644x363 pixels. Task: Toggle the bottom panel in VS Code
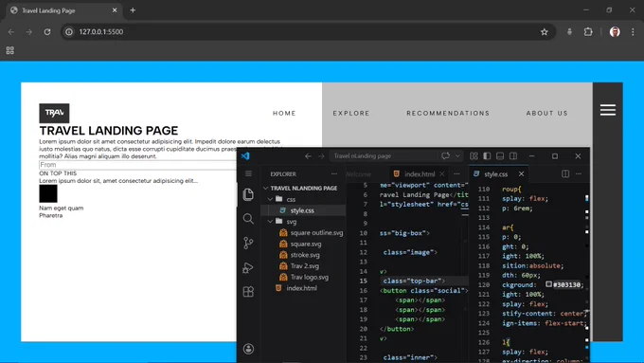click(x=500, y=156)
